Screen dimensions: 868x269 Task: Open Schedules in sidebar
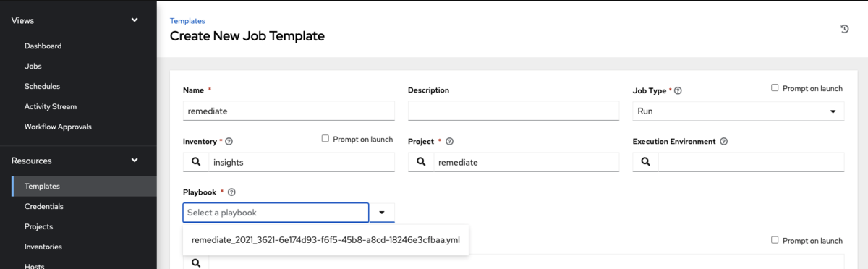coord(42,86)
